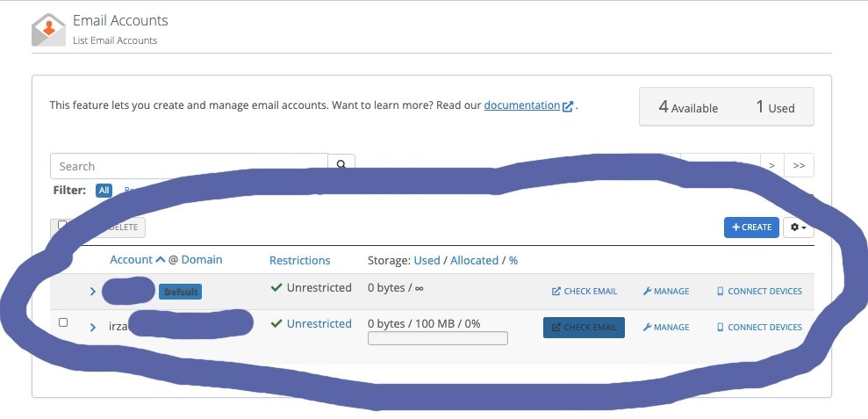Jump to last page with >> button
The width and height of the screenshot is (868, 419).
799,165
